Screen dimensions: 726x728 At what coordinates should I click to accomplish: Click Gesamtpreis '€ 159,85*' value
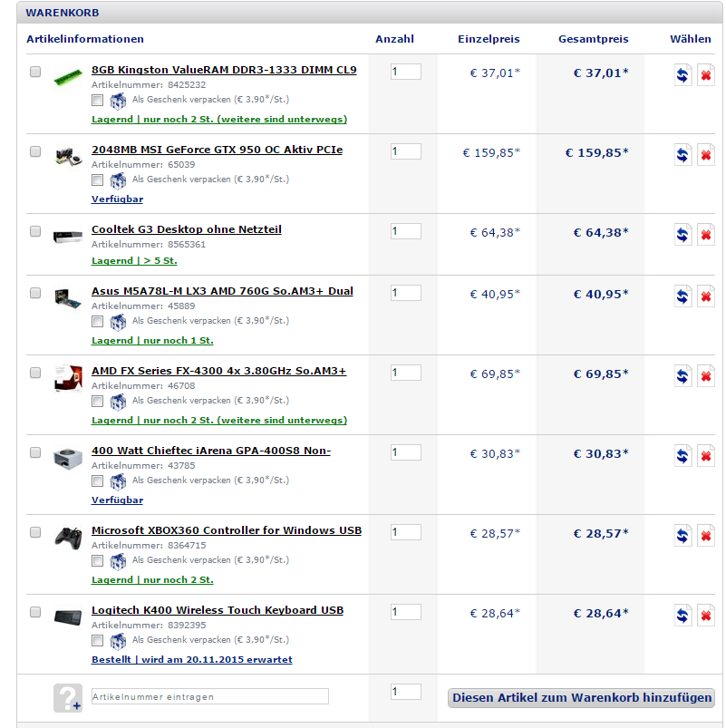pyautogui.click(x=597, y=152)
